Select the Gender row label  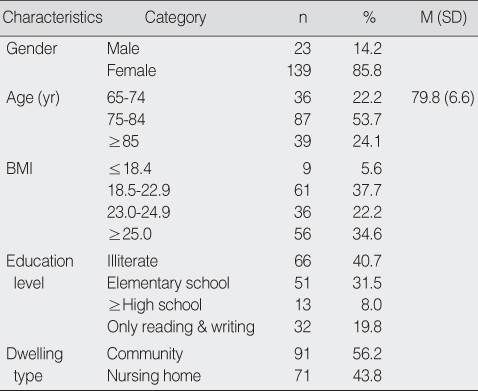[32, 49]
